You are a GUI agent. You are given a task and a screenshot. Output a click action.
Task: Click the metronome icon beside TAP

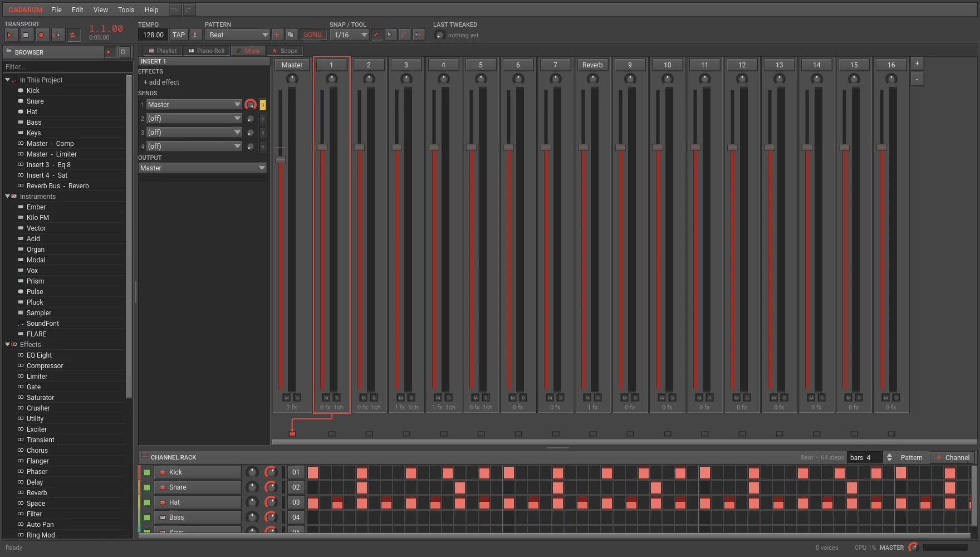[195, 35]
